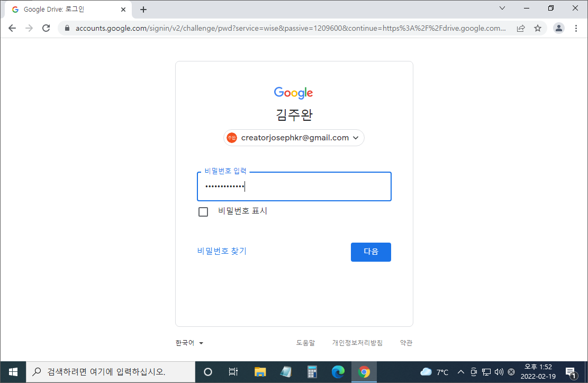Launch Microsoft Edge from taskbar
This screenshot has height=383, width=588.
coord(338,372)
